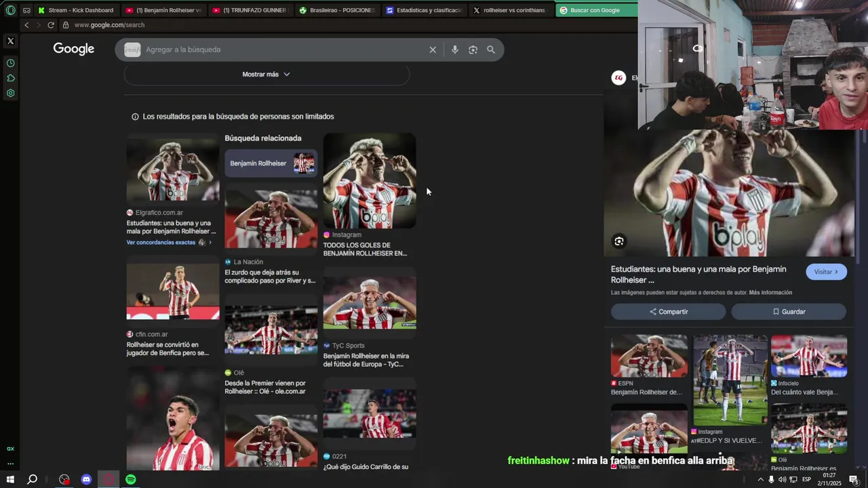Image resolution: width=868 pixels, height=488 pixels.
Task: Click the side panel scrollbar
Action: point(858,197)
